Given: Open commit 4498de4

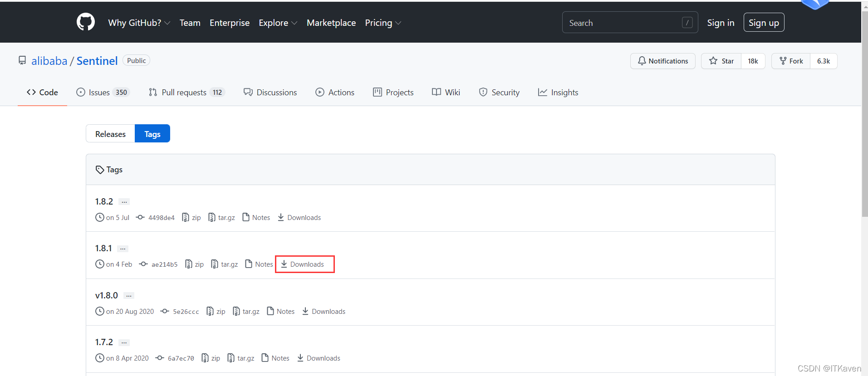Looking at the screenshot, I should [155, 218].
